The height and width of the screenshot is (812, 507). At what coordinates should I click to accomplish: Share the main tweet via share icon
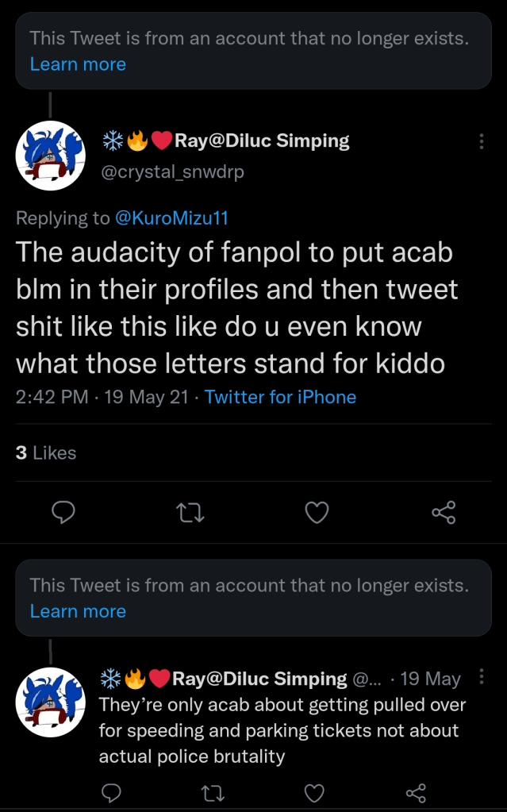(444, 514)
